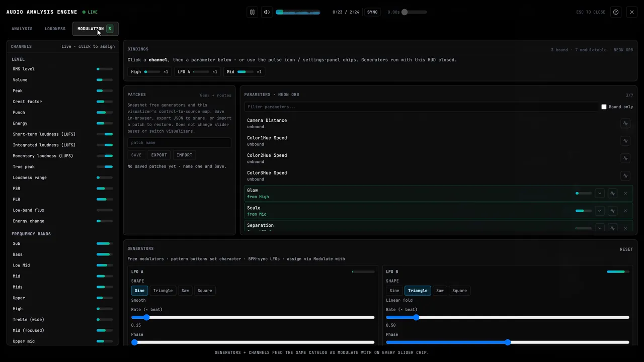The width and height of the screenshot is (644, 362).
Task: Switch to the Loudness tab
Action: tap(55, 29)
